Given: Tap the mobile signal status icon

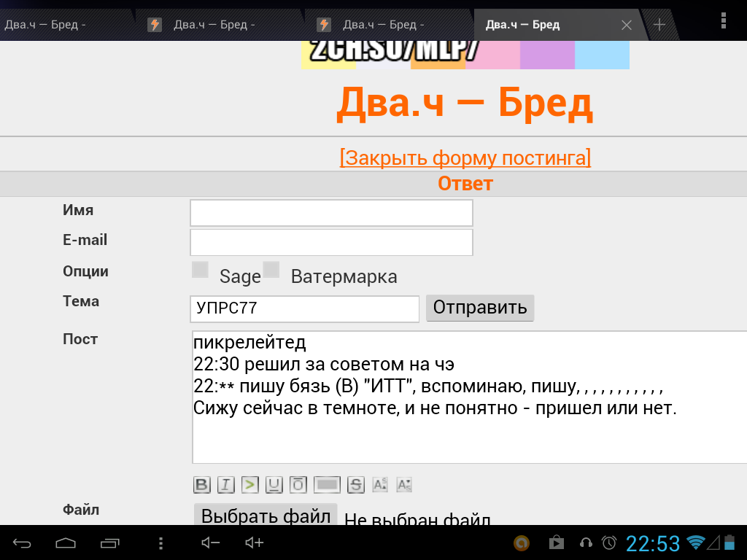Looking at the screenshot, I should [713, 542].
